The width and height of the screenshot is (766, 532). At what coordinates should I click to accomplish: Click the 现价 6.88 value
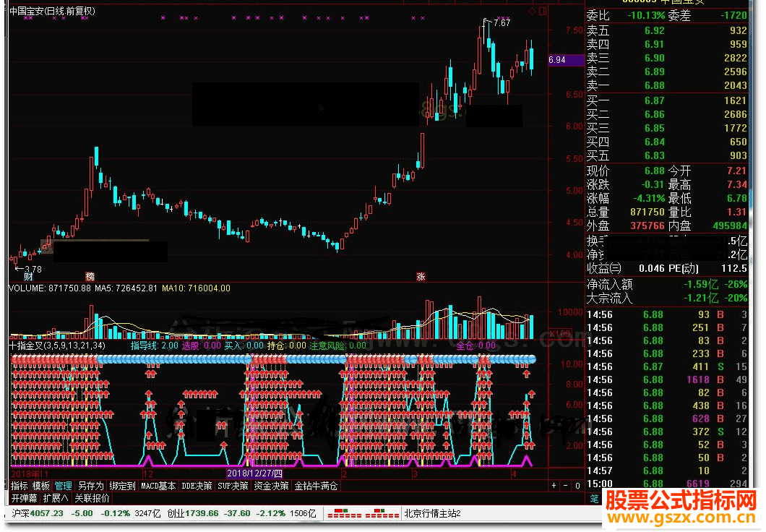(x=655, y=171)
